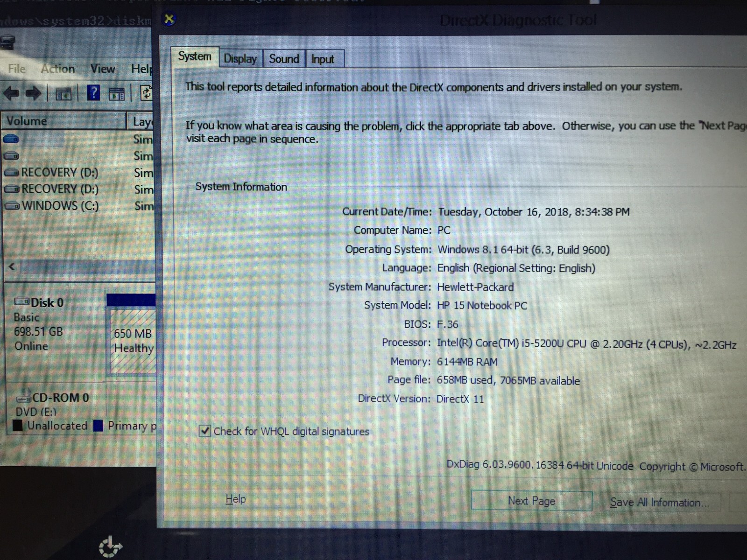Select the WINDOWS (C:) volume row

coord(78,206)
